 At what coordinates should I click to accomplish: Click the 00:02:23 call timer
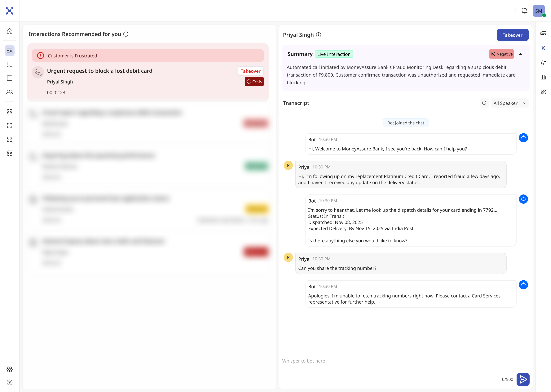click(x=56, y=92)
